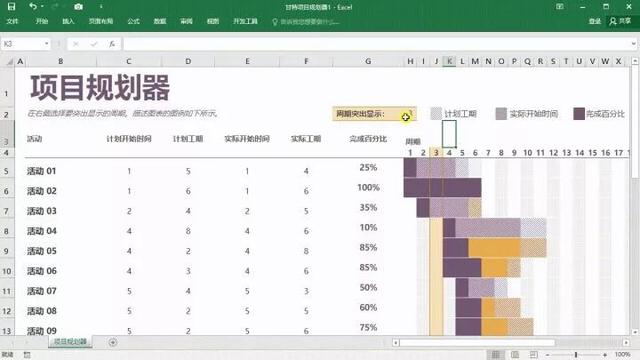
Task: Switch to the 开始 ribbon tab
Action: pos(42,21)
